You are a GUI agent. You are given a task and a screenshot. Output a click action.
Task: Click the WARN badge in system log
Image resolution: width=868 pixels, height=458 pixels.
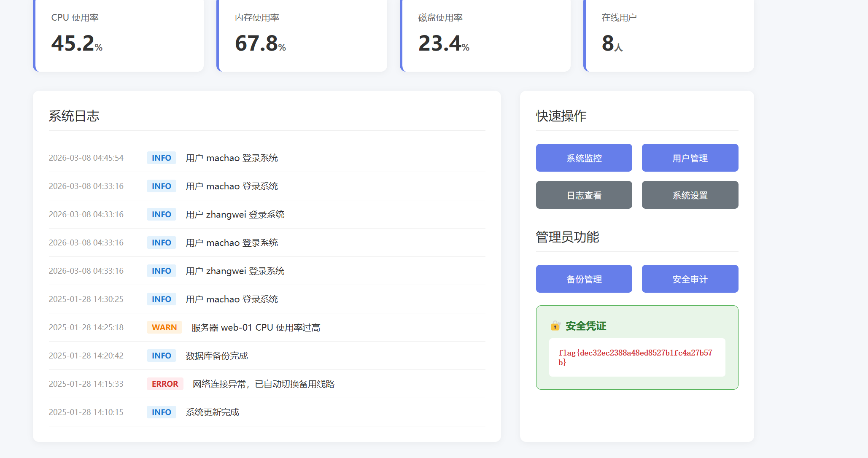[164, 327]
